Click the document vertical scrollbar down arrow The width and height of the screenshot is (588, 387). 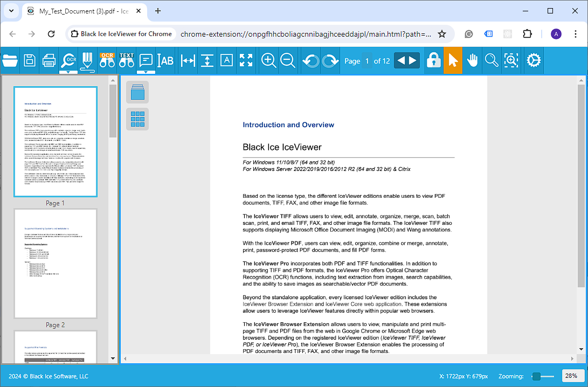[581, 349]
